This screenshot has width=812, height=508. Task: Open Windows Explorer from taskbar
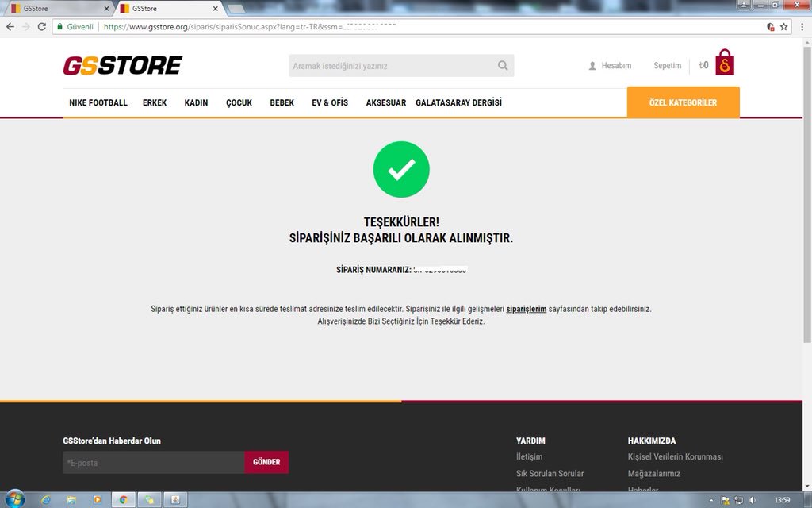71,500
